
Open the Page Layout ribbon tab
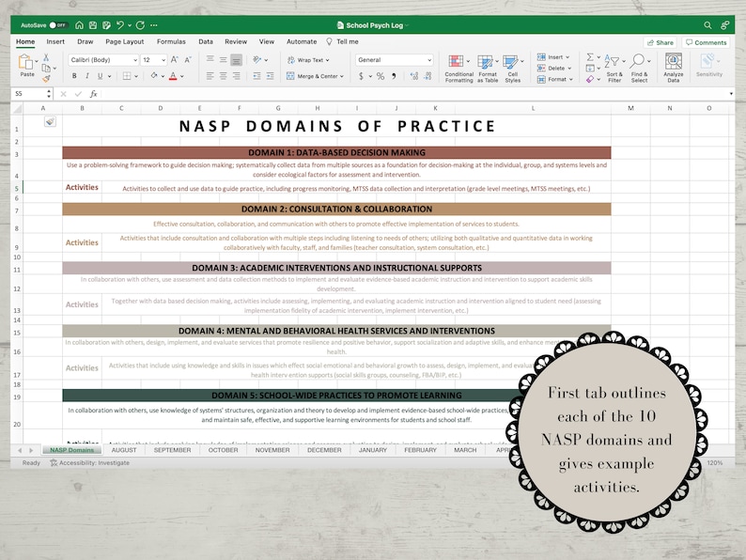(x=125, y=42)
